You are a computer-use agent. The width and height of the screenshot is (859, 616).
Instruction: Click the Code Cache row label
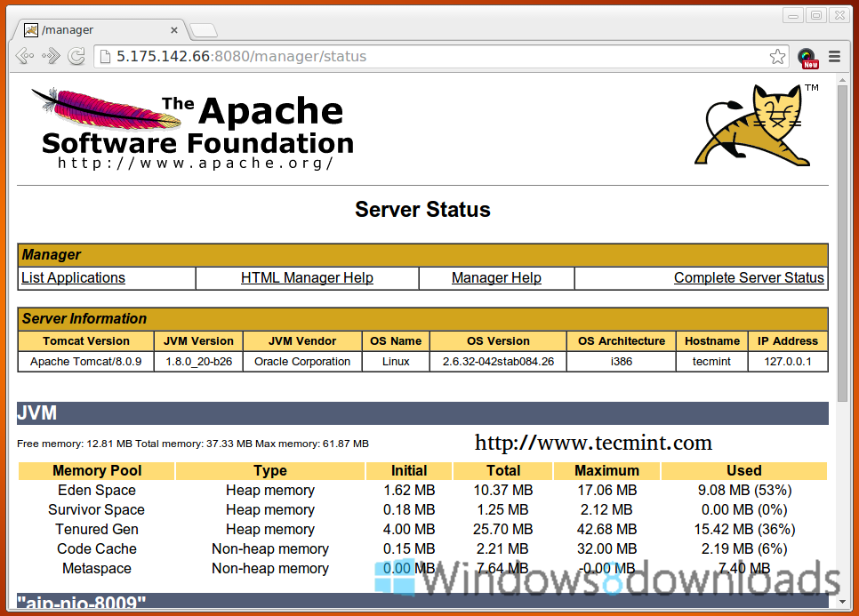click(x=97, y=548)
